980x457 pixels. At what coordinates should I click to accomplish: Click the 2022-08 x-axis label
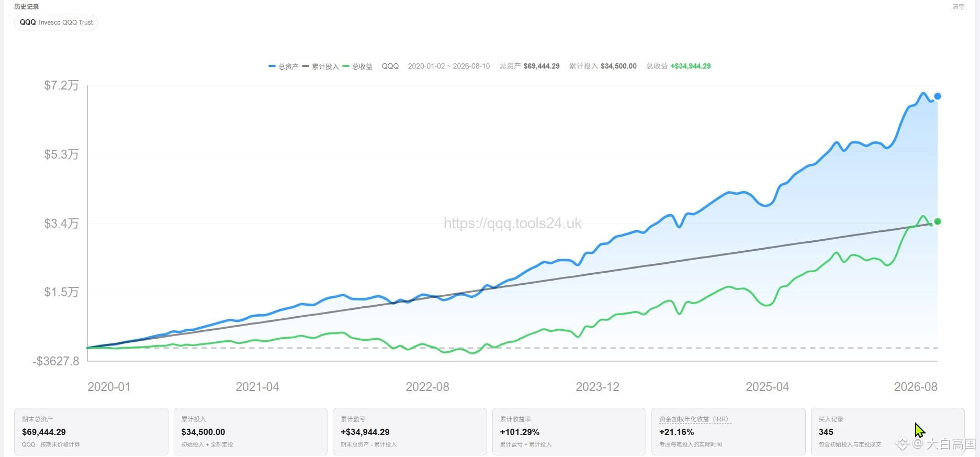pos(427,387)
